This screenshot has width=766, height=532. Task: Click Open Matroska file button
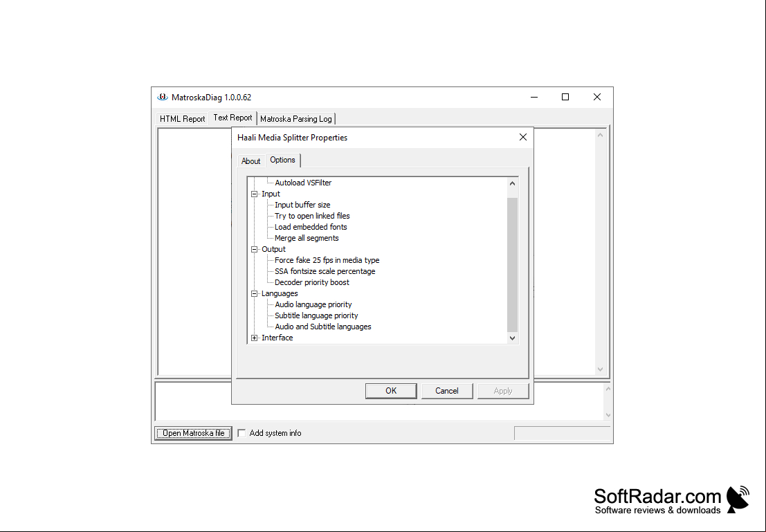click(x=194, y=433)
